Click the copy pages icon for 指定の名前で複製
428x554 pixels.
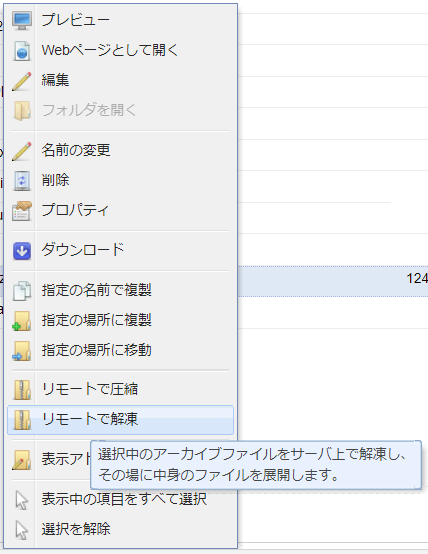22,290
